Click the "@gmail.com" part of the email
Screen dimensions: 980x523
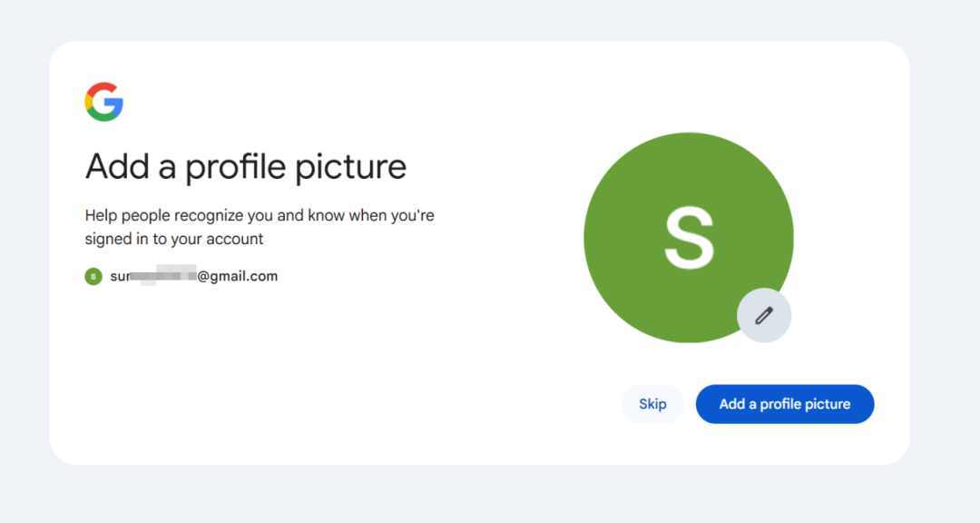click(238, 276)
